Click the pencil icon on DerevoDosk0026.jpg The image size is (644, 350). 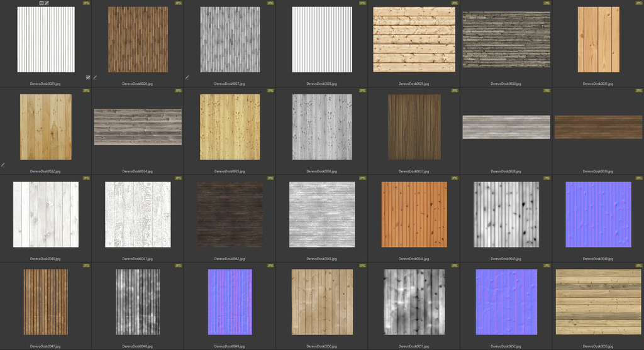click(x=96, y=77)
